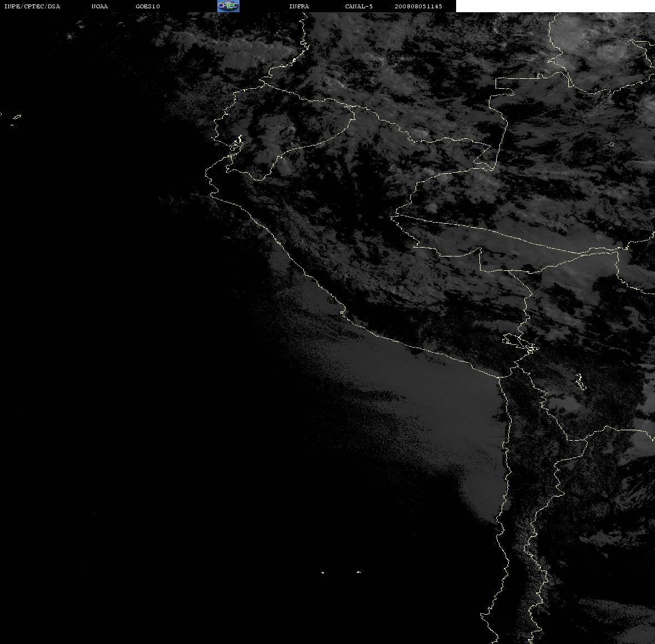Select the GOES10 satellite label
655x644 pixels.
point(147,6)
